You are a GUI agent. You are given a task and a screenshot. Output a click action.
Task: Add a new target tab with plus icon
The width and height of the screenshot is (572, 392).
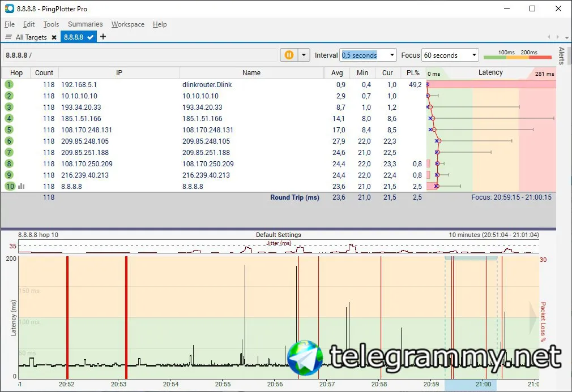click(103, 36)
